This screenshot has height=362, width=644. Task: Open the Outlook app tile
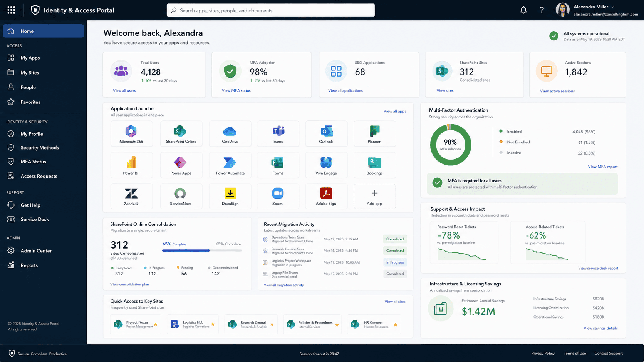326,134
